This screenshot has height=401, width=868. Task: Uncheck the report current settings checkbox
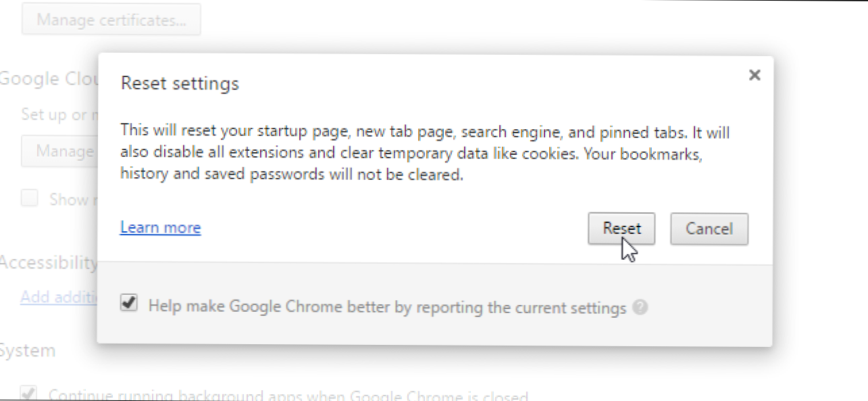[x=128, y=304]
